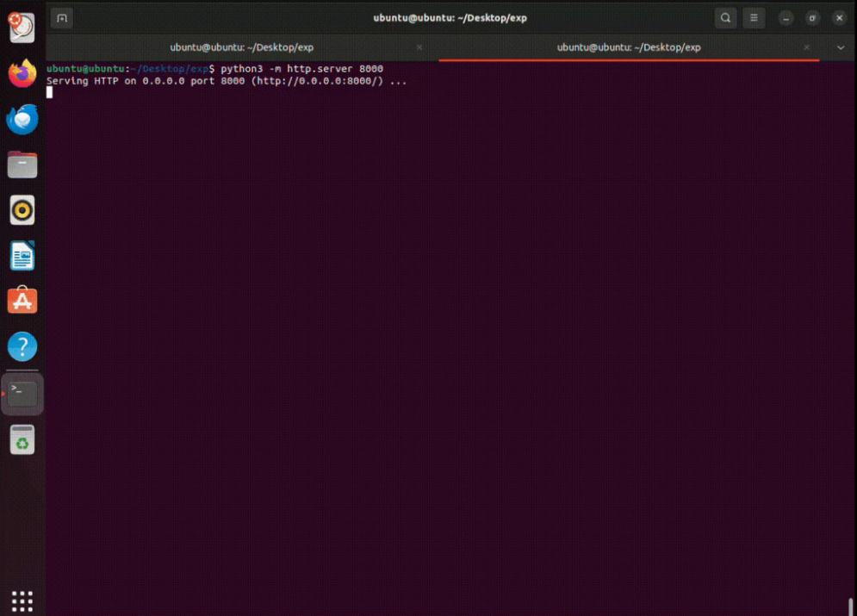The width and height of the screenshot is (857, 616).
Task: Open the Files manager in the dock
Action: click(22, 164)
